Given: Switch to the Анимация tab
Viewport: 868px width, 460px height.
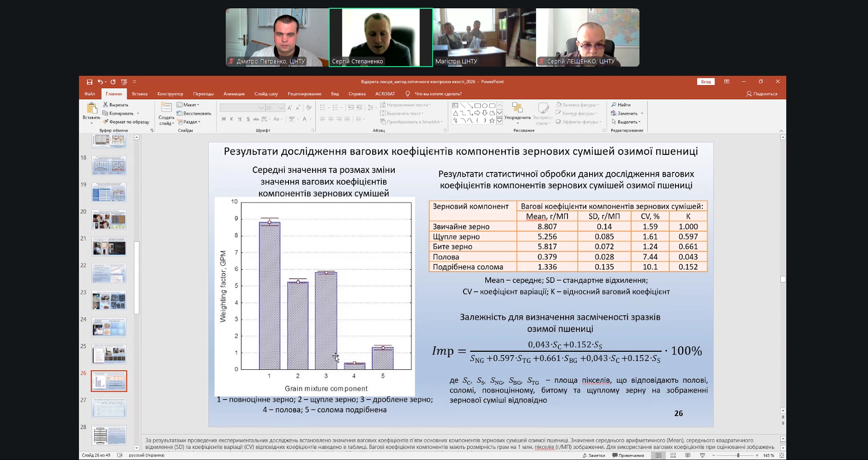Looking at the screenshot, I should [x=234, y=94].
